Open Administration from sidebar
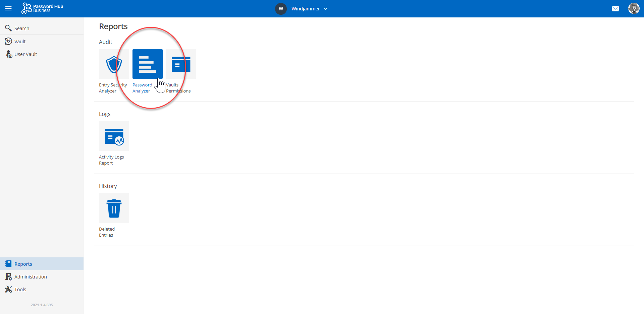This screenshot has height=314, width=644. pyautogui.click(x=31, y=277)
